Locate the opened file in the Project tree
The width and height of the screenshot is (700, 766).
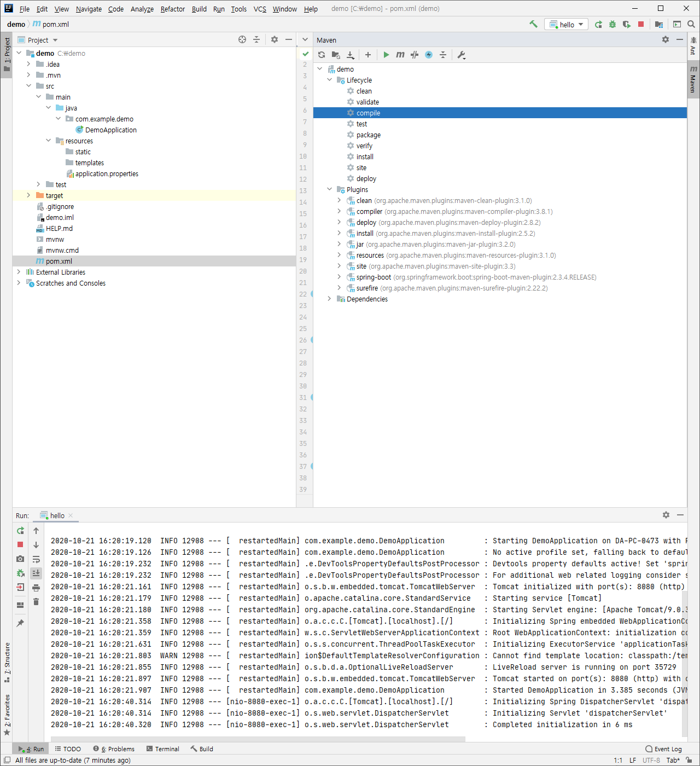coord(242,39)
